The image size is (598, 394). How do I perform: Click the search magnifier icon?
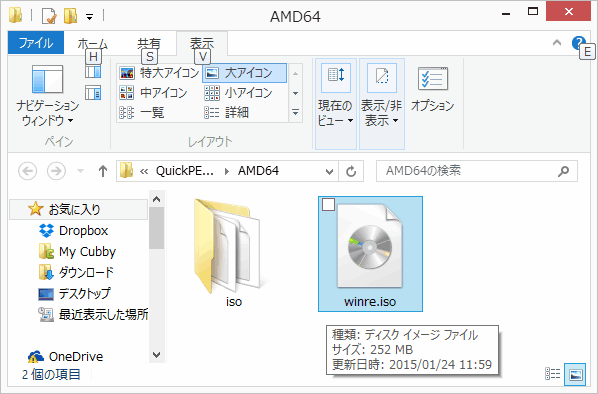point(563,171)
